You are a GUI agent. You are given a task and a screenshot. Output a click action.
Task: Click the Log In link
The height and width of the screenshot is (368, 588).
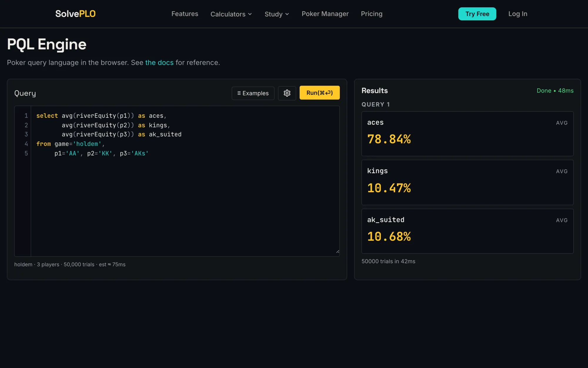tap(518, 14)
